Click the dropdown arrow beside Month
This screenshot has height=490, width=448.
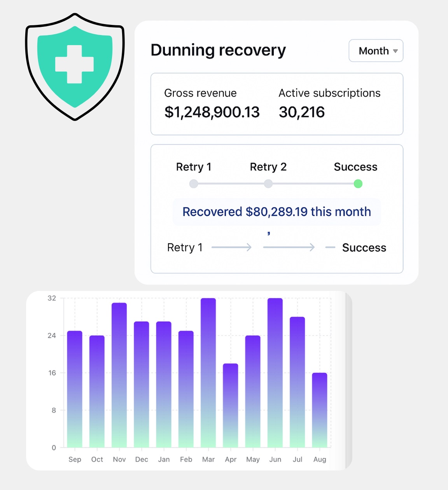point(395,51)
